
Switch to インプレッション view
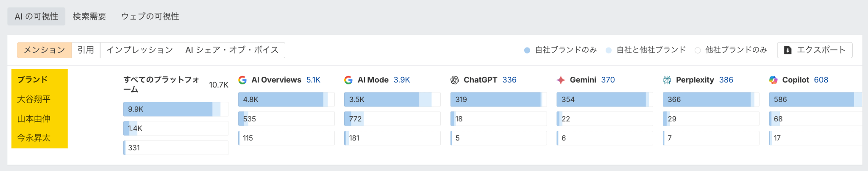pyautogui.click(x=139, y=50)
